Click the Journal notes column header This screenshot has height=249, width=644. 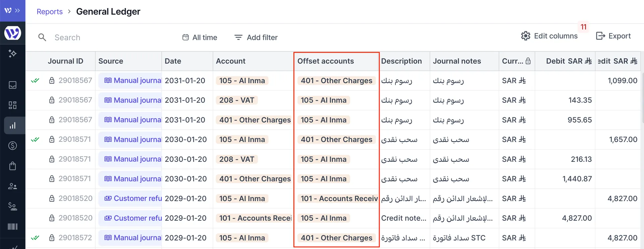pyautogui.click(x=457, y=61)
